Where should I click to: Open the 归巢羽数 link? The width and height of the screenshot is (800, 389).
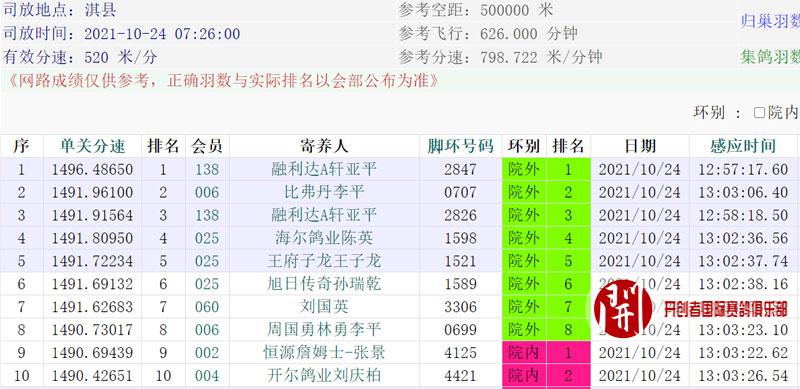(x=770, y=21)
